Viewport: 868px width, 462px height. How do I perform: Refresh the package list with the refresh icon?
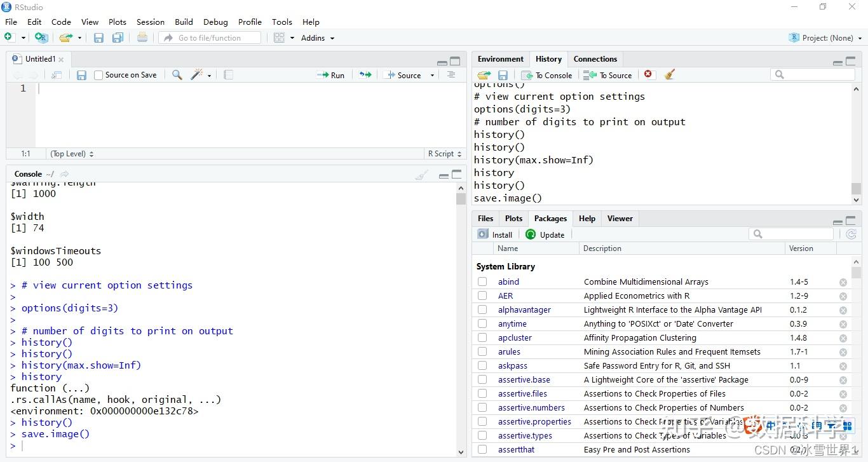pos(851,234)
